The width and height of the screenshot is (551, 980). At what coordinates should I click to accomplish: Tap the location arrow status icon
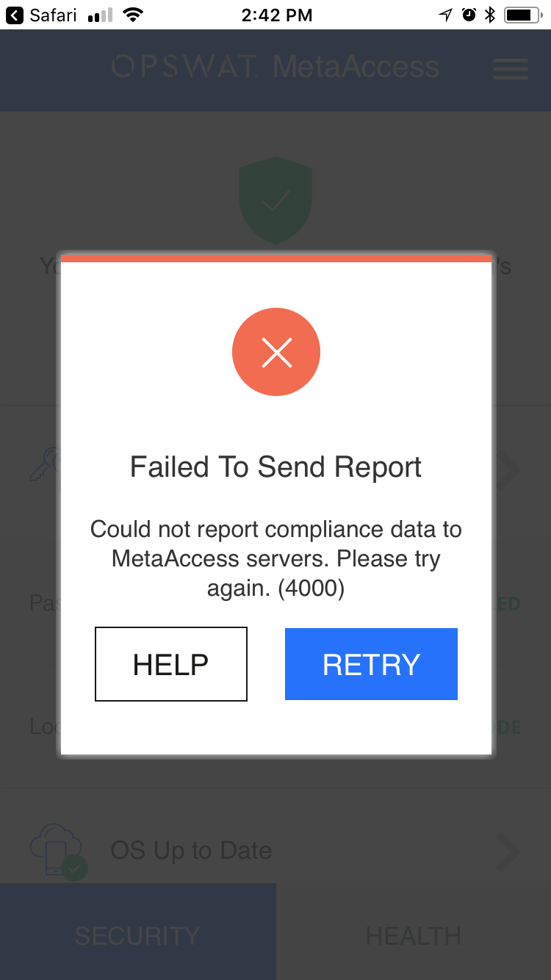click(x=445, y=15)
